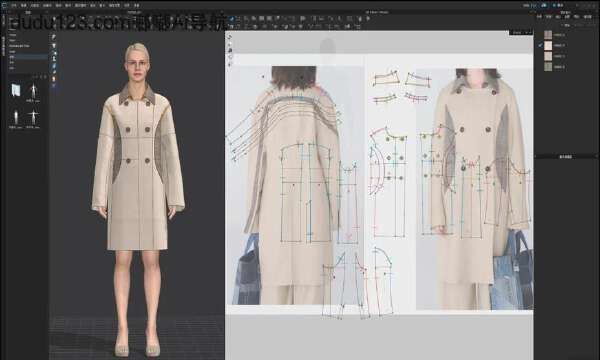This screenshot has height=360, width=600.
Task: Click the top icon in 3D vertical toolbar
Action: click(54, 37)
